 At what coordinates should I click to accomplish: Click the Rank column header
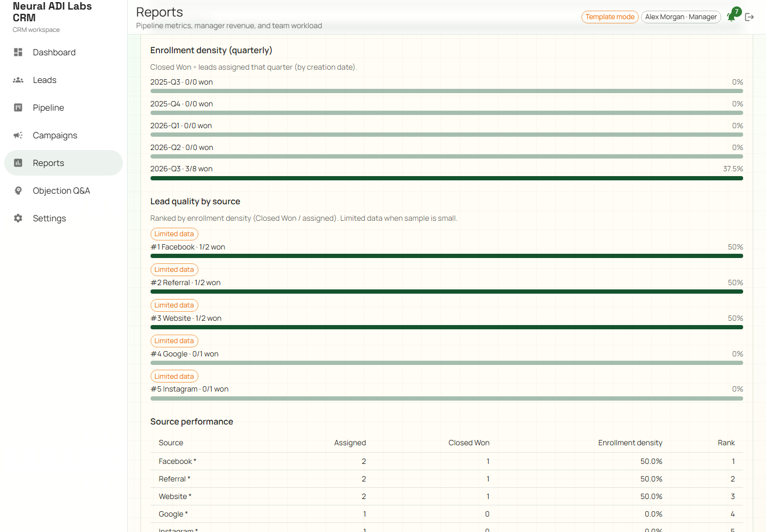point(726,443)
